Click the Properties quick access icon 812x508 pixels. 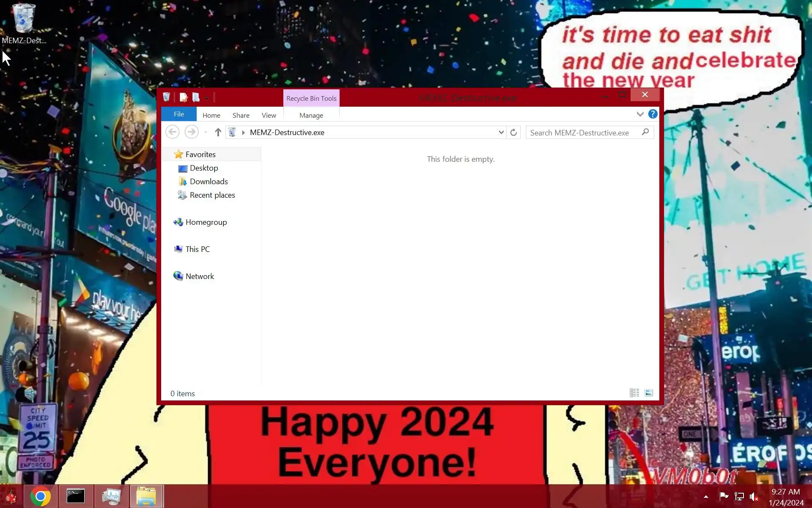[x=184, y=98]
